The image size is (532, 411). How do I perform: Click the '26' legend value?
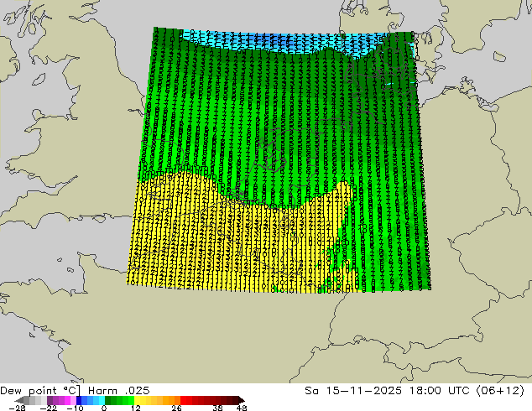[x=176, y=408]
